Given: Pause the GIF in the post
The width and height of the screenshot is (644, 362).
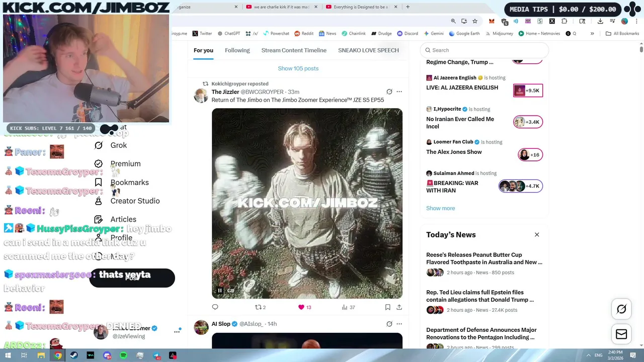Looking at the screenshot, I should [219, 291].
